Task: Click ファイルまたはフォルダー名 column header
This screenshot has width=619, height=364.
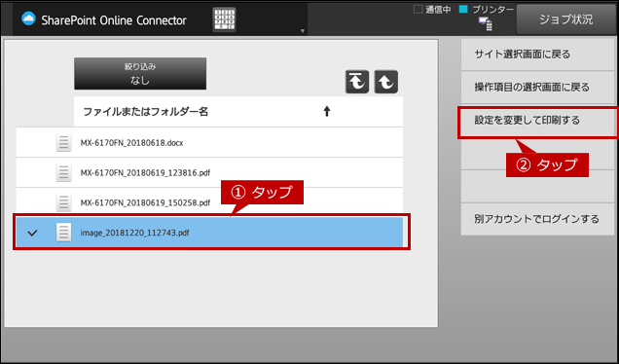Action: 238,111
